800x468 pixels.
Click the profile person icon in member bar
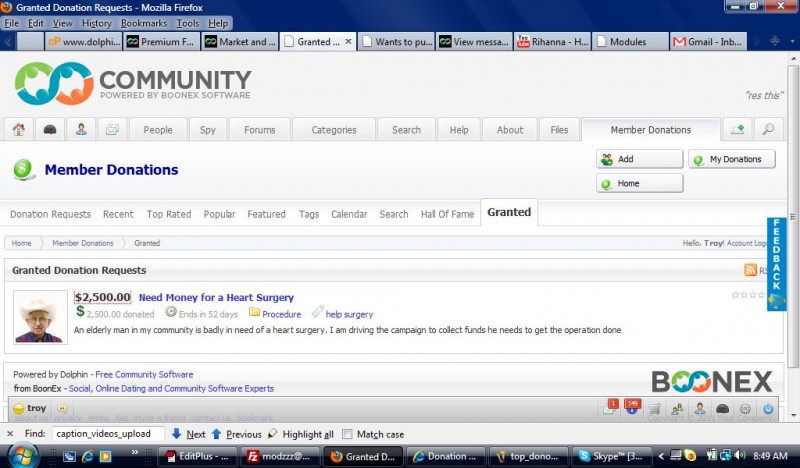pos(700,409)
